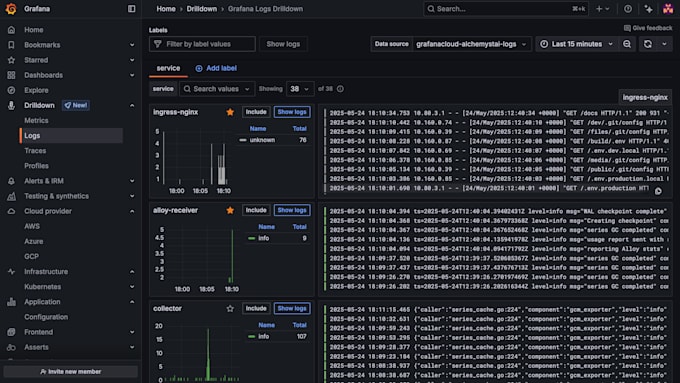The image size is (680, 383).
Task: Open the user profile avatar
Action: (x=668, y=9)
